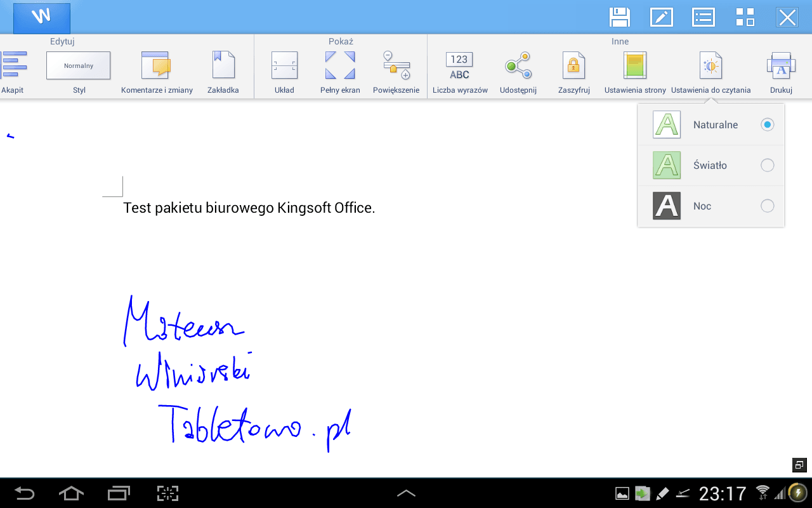Tap Udostępnij share icon
The height and width of the screenshot is (508, 812).
[x=518, y=72]
